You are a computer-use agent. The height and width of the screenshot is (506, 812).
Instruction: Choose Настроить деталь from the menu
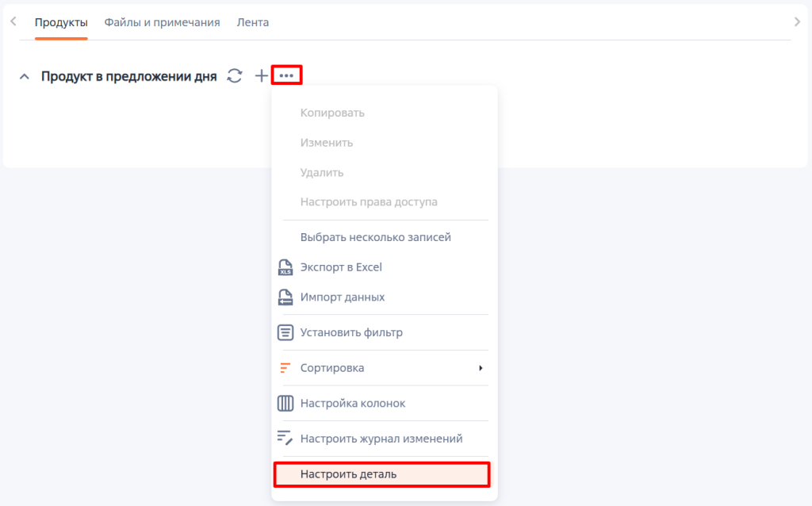348,474
